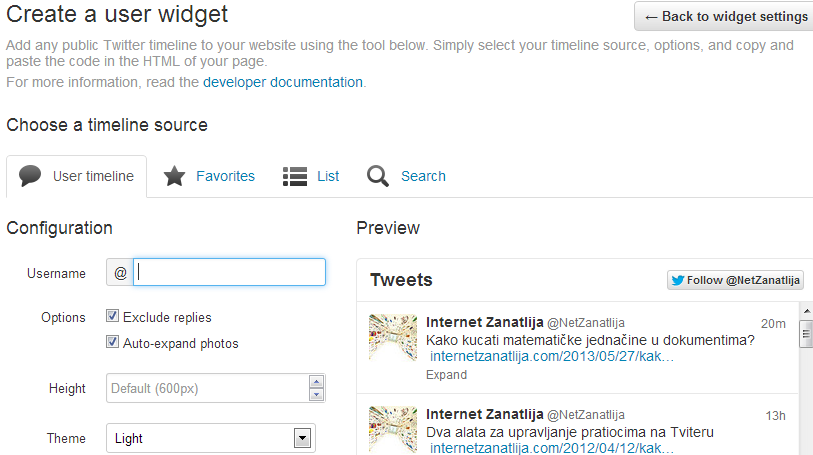Viewport: 813px width, 455px height.
Task: Click Internet Zanatlija name on 13h tweet
Action: (484, 415)
